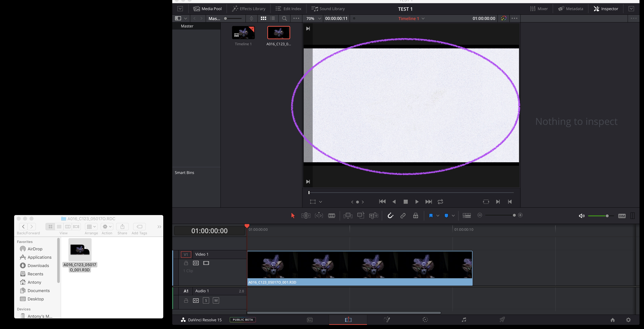Screen dimensions: 644x329
Task: Add a blue marker to the timeline
Action: pos(446,216)
